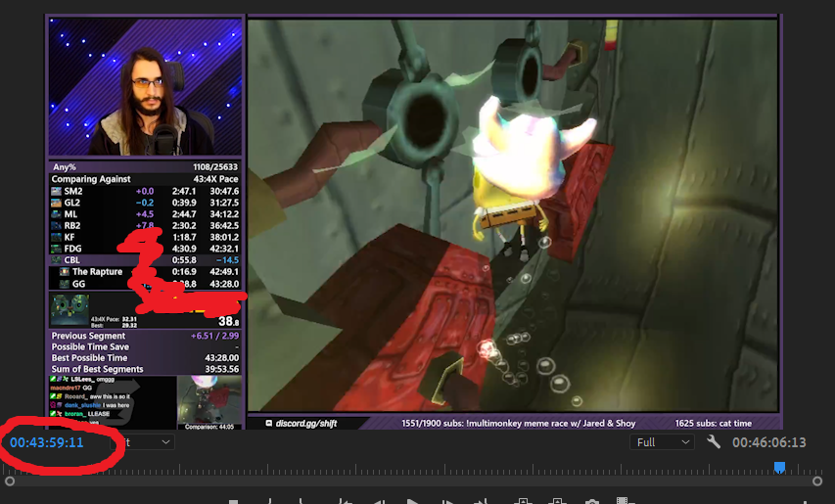Click the Any% category title
The image size is (835, 504).
64,167
